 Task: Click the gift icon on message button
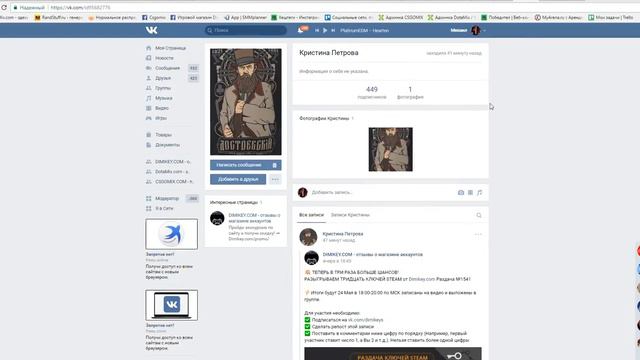[275, 165]
